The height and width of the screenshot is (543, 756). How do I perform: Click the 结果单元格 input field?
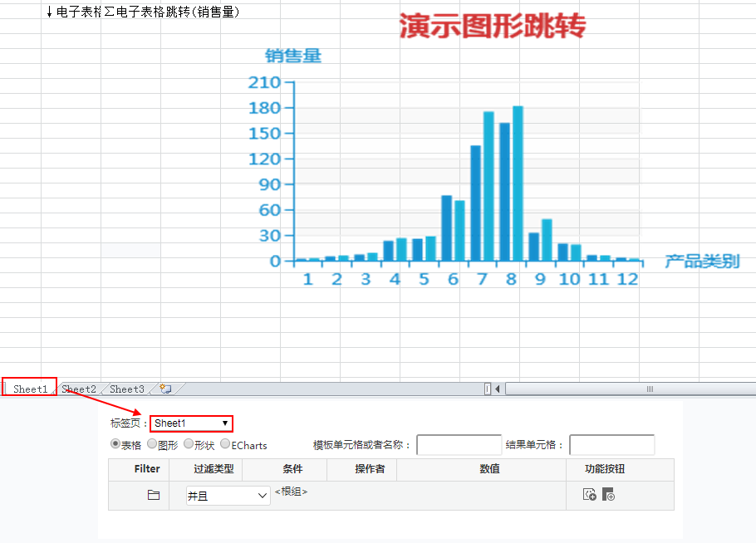(x=611, y=445)
